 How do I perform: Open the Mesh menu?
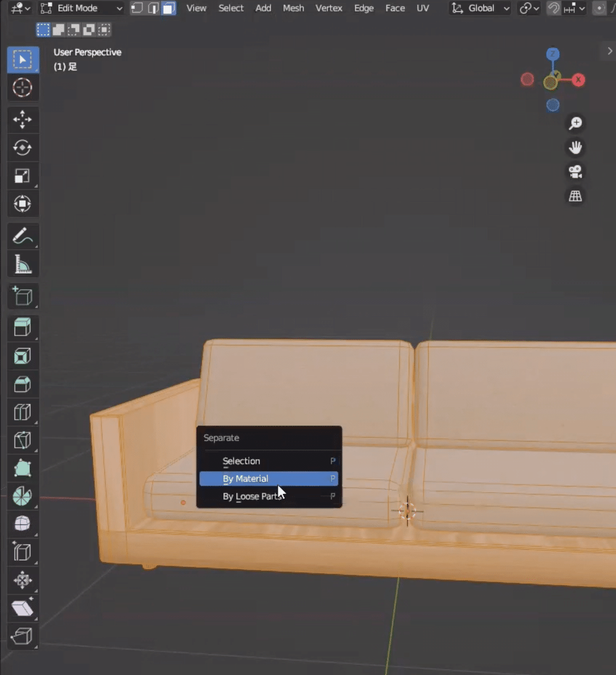293,8
